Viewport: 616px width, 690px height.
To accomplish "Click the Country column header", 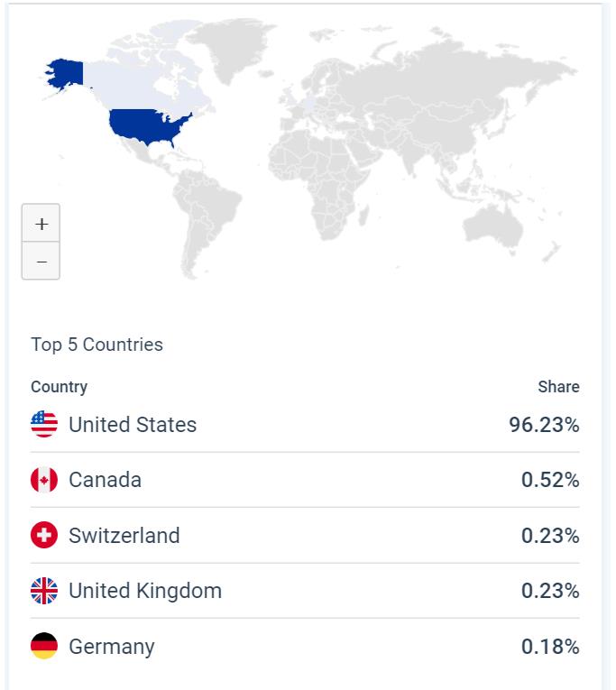I will [x=59, y=387].
